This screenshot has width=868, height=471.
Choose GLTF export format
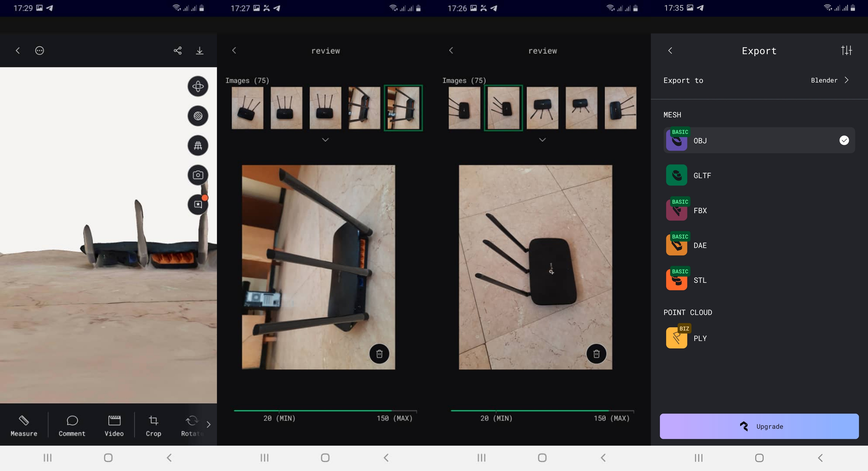click(702, 175)
